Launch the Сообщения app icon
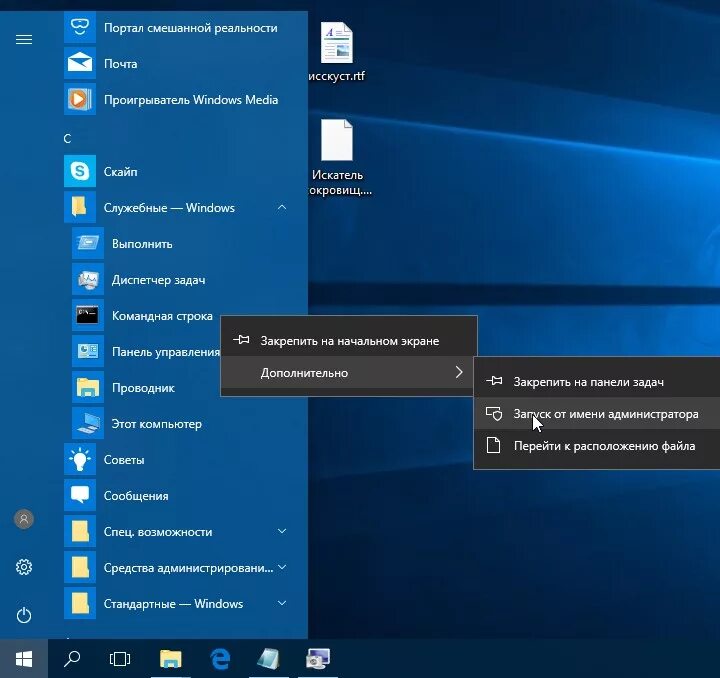This screenshot has height=678, width=720. (80, 495)
